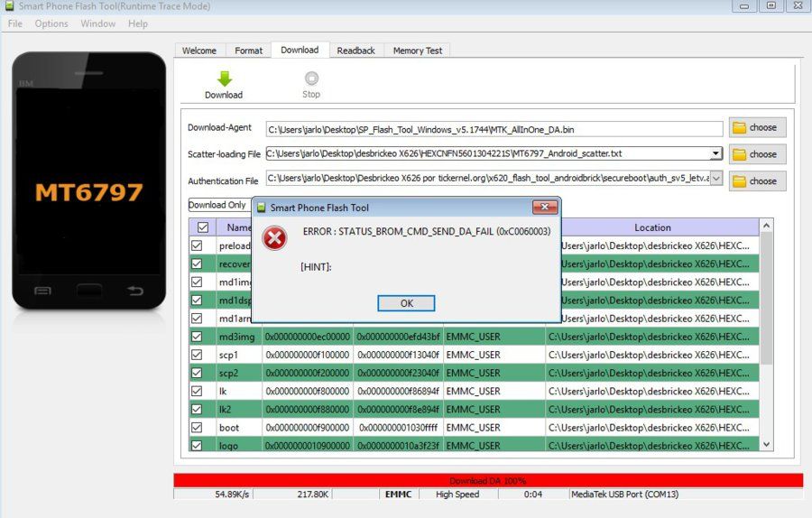This screenshot has height=518, width=812.
Task: Uncheck the recovery partition checkbox
Action: pos(197,264)
